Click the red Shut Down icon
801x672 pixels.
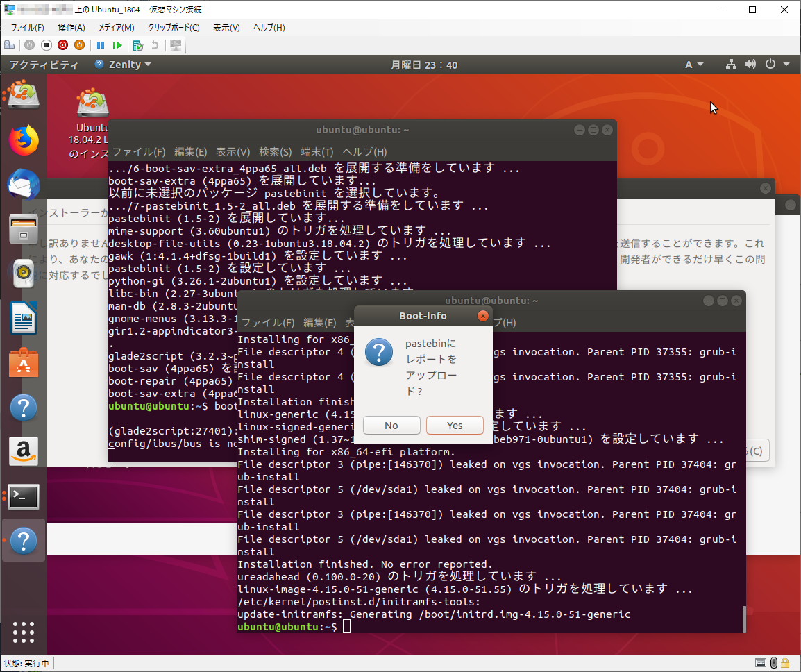tap(63, 45)
